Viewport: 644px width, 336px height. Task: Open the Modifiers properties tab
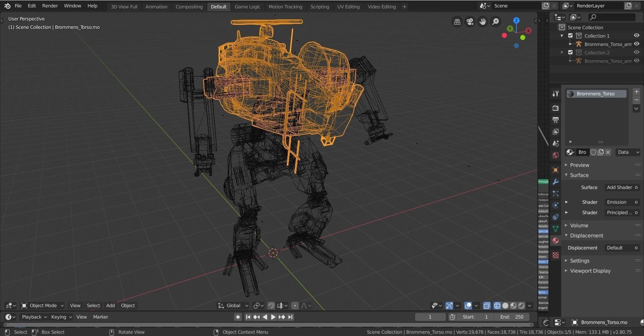click(555, 182)
